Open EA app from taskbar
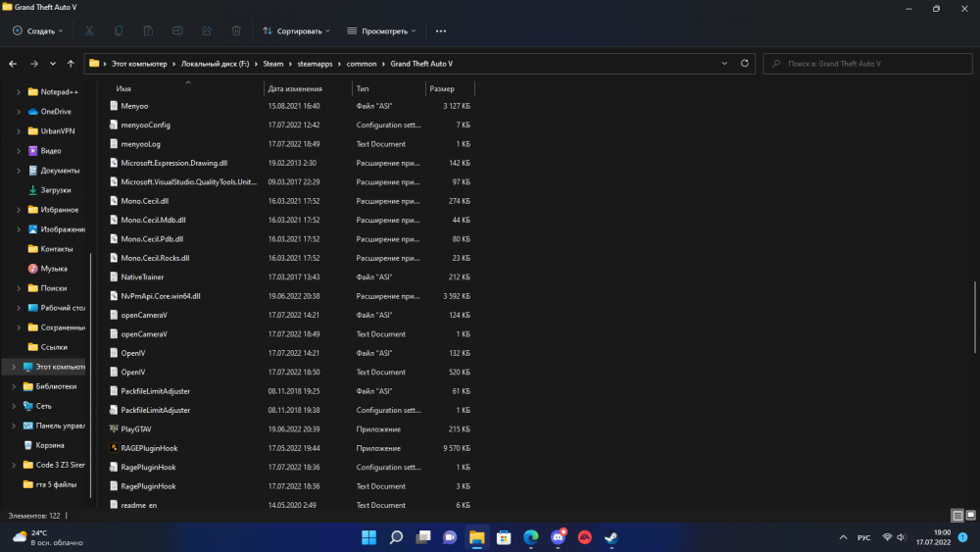The image size is (980, 552). 584,537
